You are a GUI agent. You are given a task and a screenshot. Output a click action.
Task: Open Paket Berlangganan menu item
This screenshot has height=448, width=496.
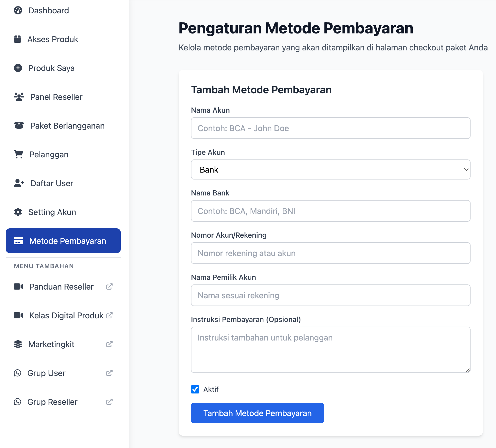[x=67, y=126]
